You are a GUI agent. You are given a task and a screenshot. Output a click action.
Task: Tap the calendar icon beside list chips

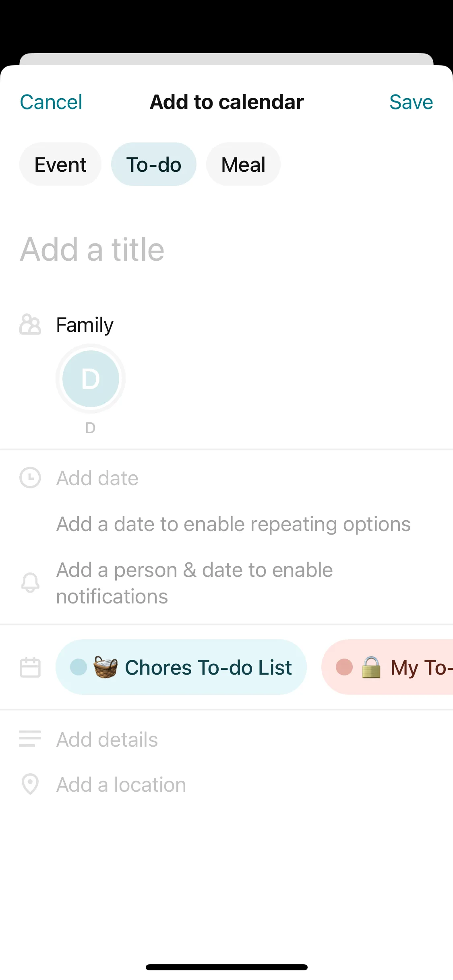point(30,667)
